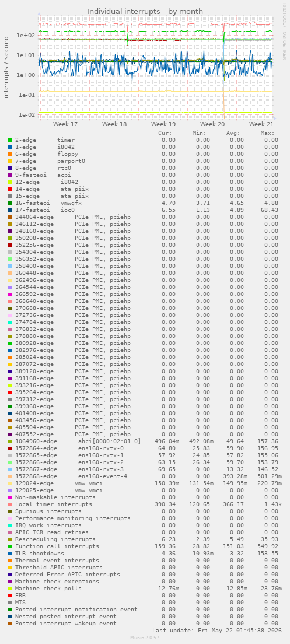Click the TLB shootdowns legend swatch

pos(10,554)
